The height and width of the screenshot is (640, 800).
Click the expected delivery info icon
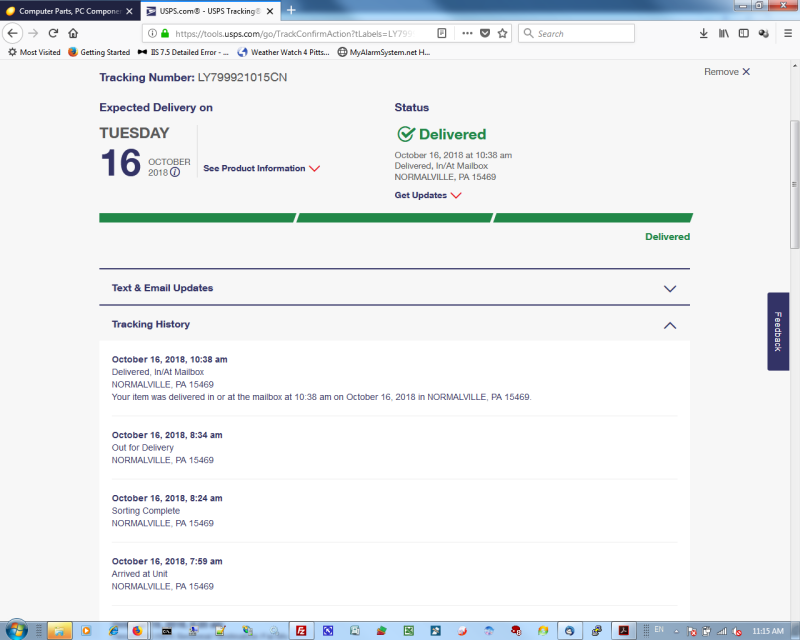click(x=175, y=172)
